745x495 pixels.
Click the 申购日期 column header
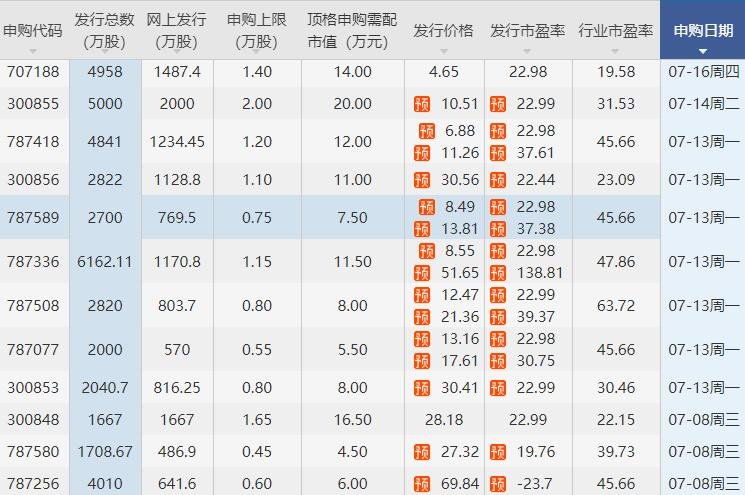(x=703, y=30)
